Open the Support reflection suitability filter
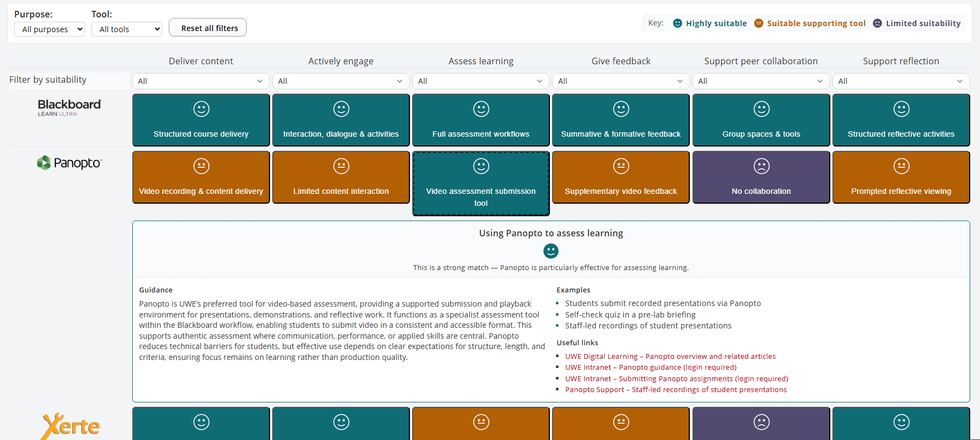The width and height of the screenshot is (980, 440). coord(901,81)
